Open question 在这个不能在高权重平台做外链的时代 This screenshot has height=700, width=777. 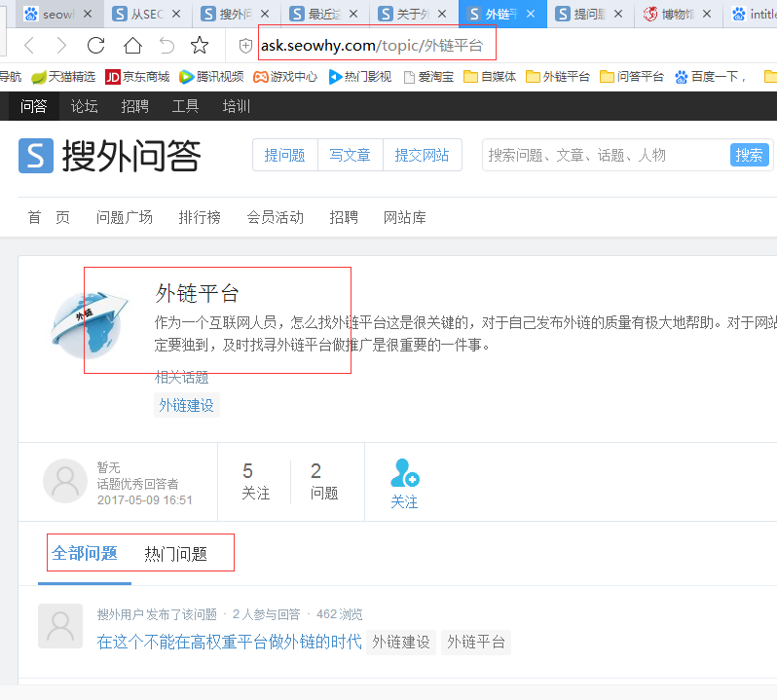click(x=229, y=642)
